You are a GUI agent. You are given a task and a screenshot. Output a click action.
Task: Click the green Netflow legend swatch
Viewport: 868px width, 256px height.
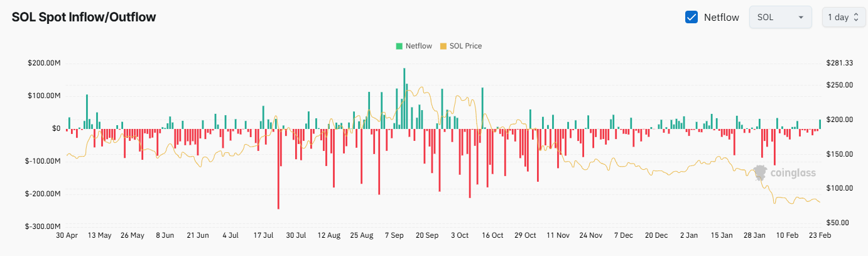[399, 46]
